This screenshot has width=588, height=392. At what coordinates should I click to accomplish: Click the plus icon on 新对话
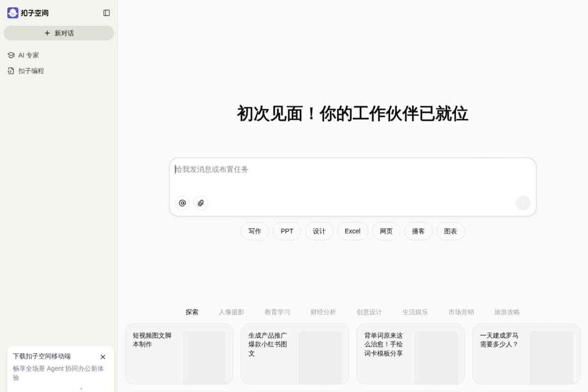tap(47, 33)
